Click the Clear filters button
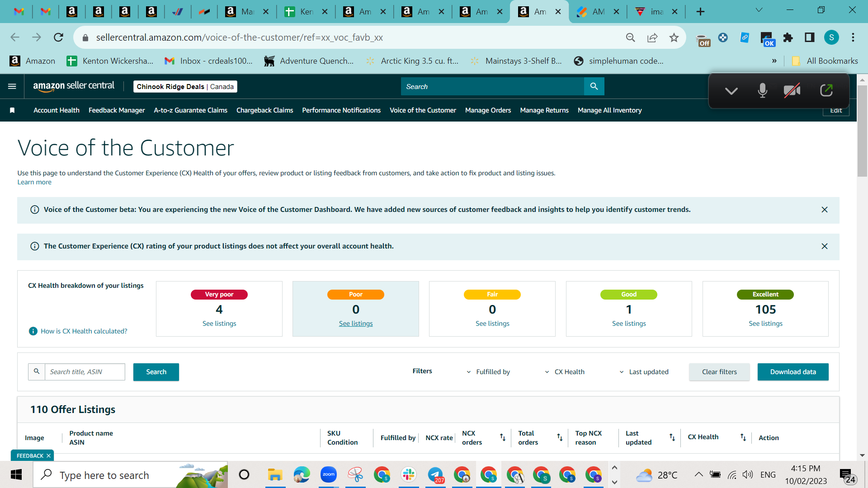 (719, 372)
